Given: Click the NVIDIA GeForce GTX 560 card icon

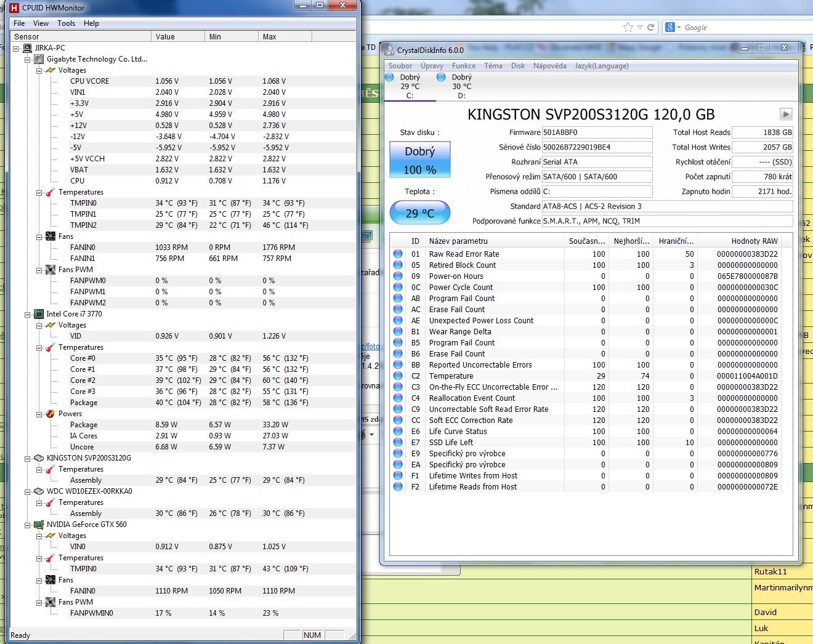Looking at the screenshot, I should pos(39,525).
